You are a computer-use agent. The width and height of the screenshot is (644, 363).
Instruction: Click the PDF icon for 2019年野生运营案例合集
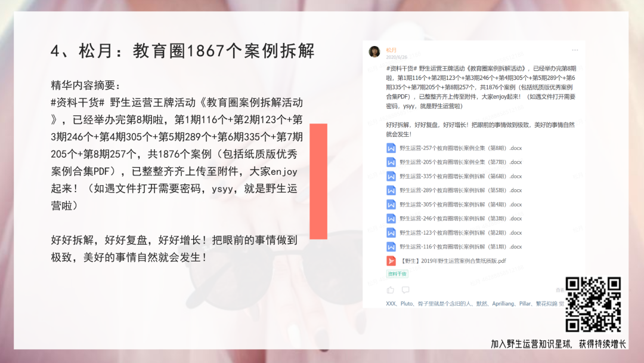[x=391, y=261]
